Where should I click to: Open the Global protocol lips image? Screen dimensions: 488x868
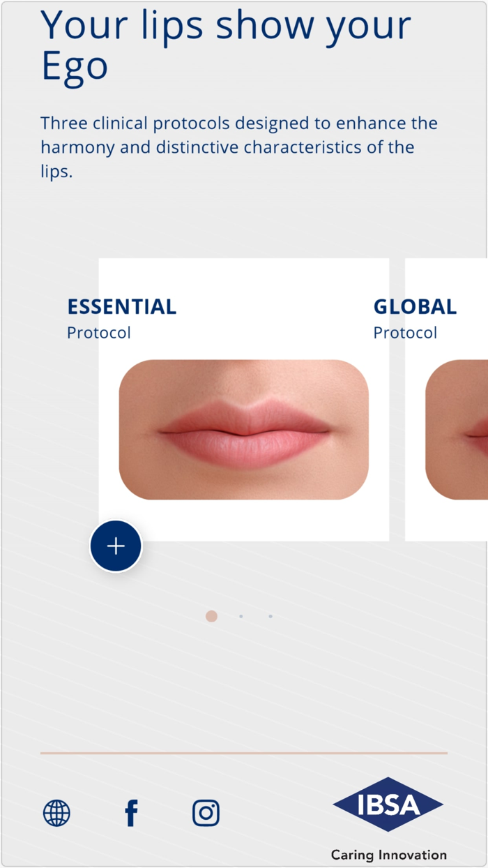(x=457, y=430)
